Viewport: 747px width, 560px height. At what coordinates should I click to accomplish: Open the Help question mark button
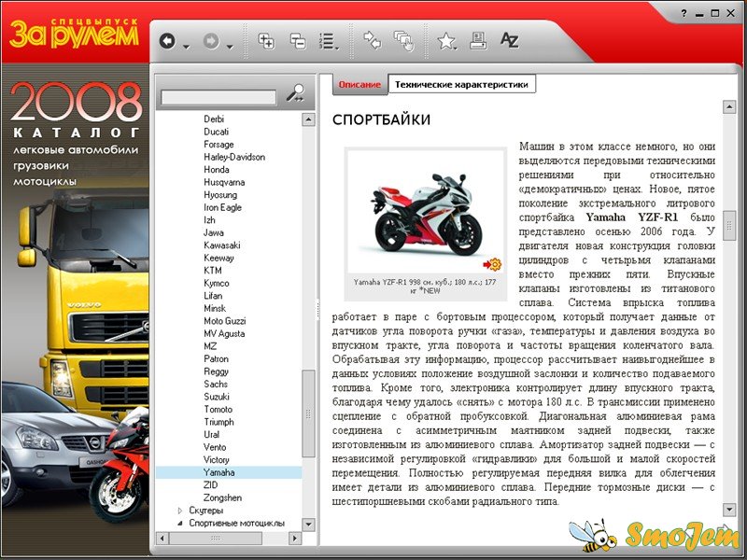(x=684, y=13)
